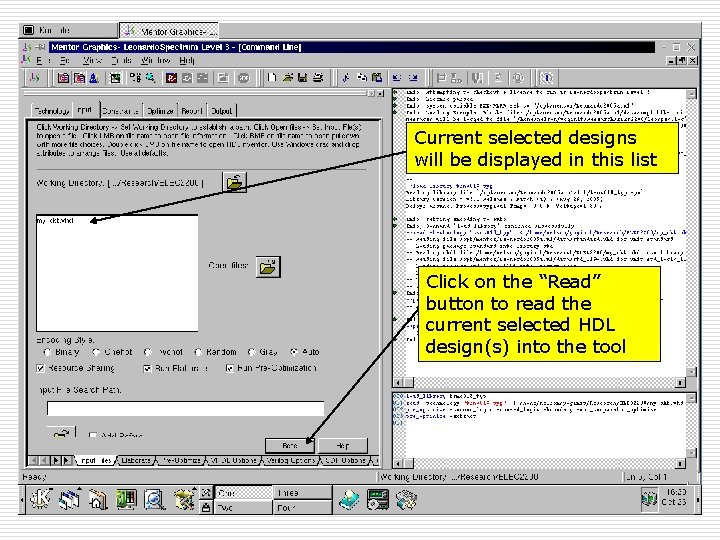Open the Elaborate bottom power tab
The width and height of the screenshot is (720, 540).
point(136,460)
